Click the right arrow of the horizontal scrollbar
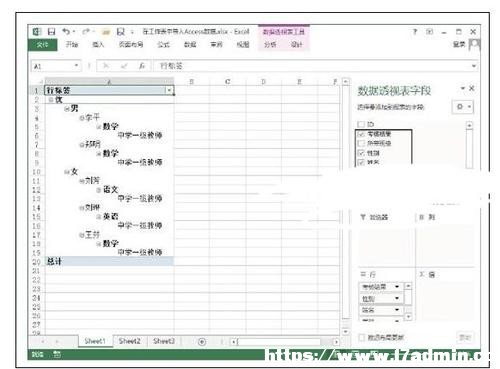The width and height of the screenshot is (500, 369). pyautogui.click(x=336, y=342)
